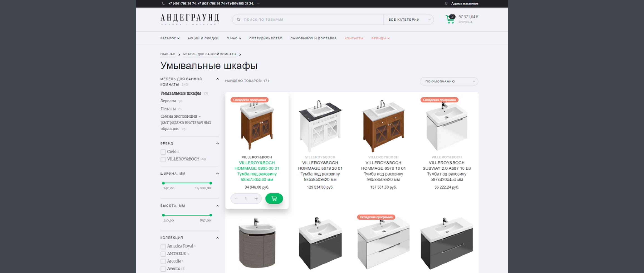Add HOMMAGE 8995 to cart green button
The width and height of the screenshot is (644, 273).
274,199
